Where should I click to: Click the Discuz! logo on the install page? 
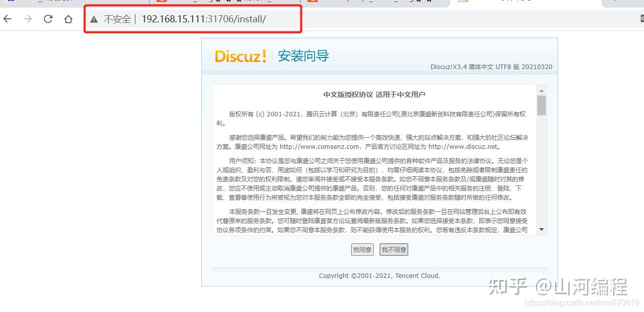240,56
